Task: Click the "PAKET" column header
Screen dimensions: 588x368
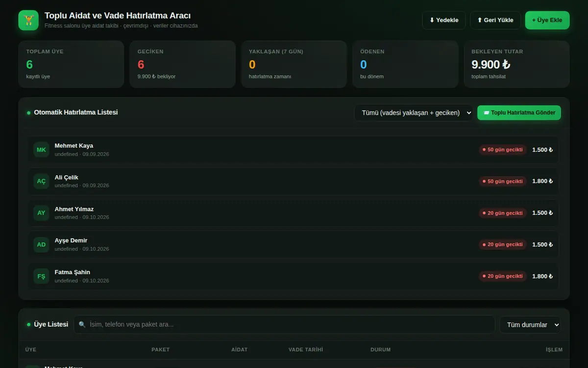Action: pyautogui.click(x=160, y=350)
